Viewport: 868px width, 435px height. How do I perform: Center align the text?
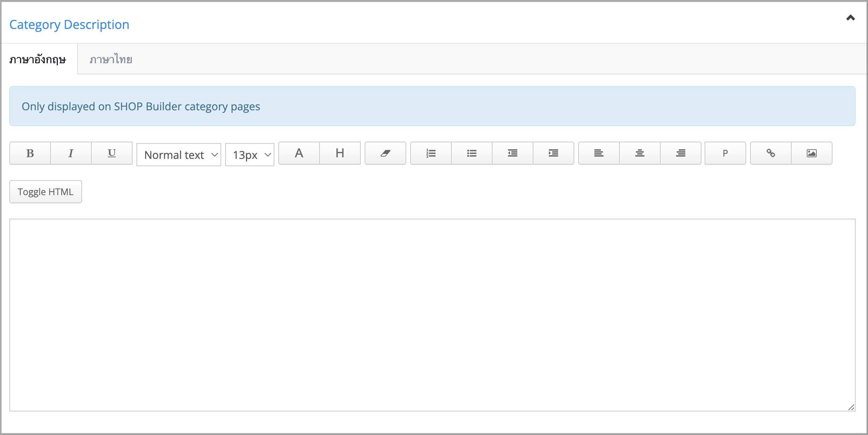640,153
